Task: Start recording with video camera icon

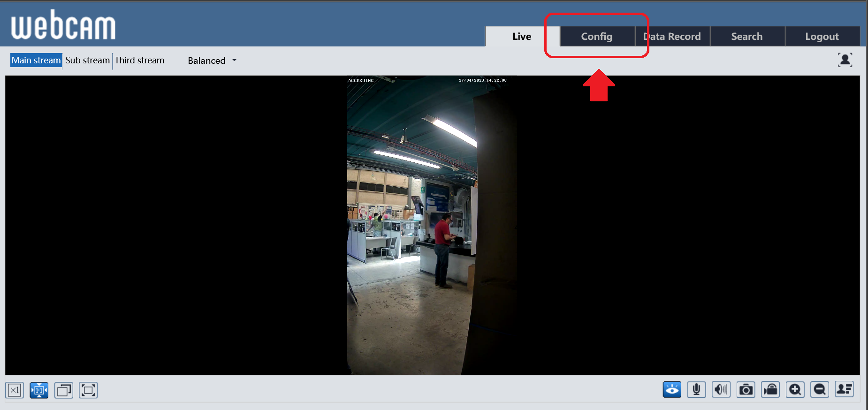Action: [770, 389]
